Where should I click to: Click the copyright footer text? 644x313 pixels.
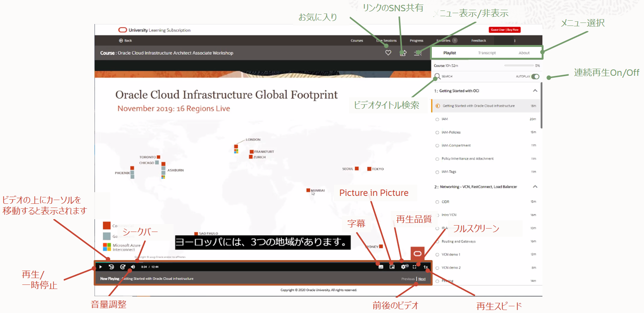coord(319,290)
